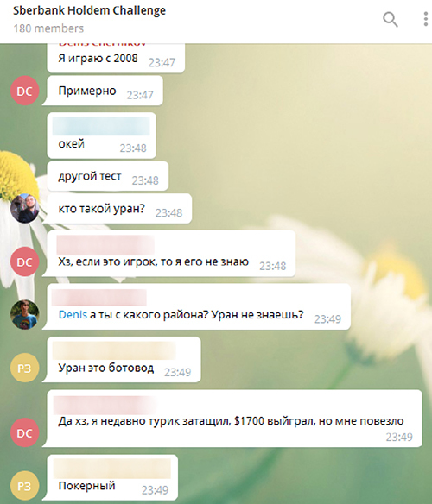Open photo avatar next to а ты с какого района
Screen dimensions: 432x504
coord(25,315)
